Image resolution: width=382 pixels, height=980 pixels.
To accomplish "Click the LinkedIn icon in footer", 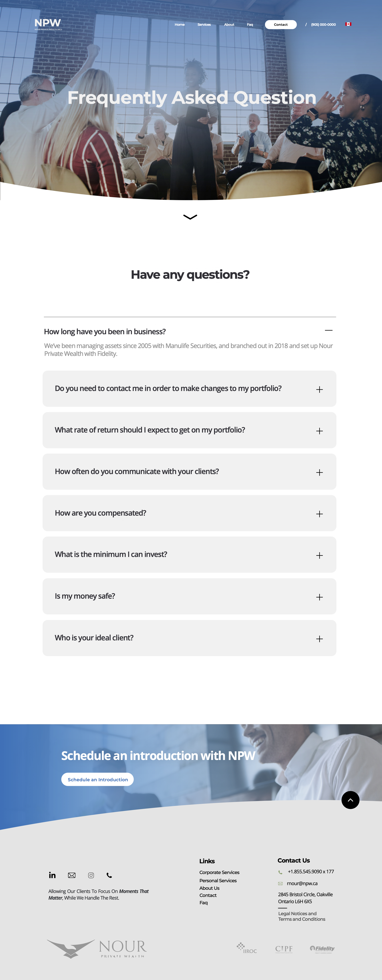I will (52, 875).
